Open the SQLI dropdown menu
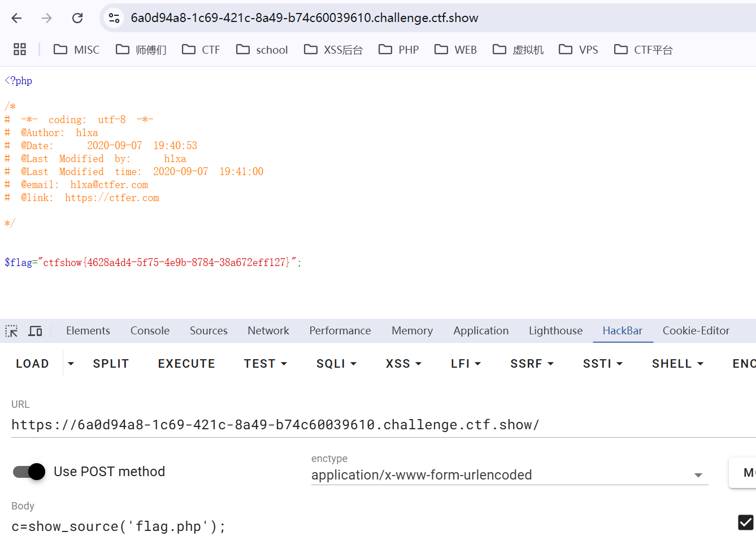756x536 pixels. click(336, 364)
